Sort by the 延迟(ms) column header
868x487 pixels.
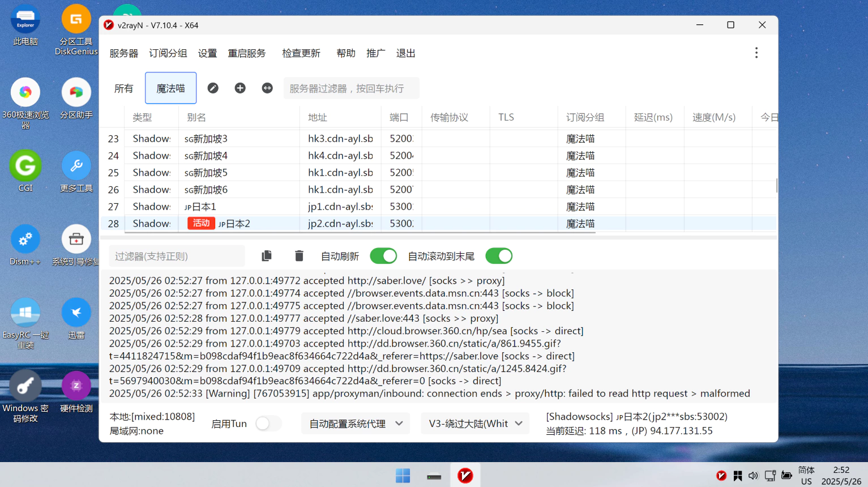pyautogui.click(x=653, y=117)
